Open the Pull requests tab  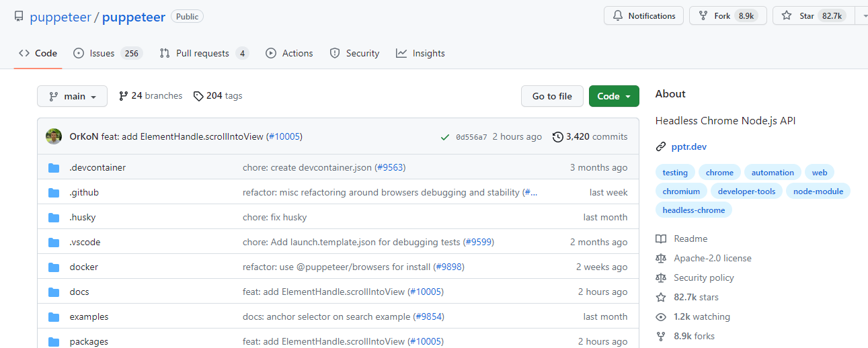coord(204,53)
